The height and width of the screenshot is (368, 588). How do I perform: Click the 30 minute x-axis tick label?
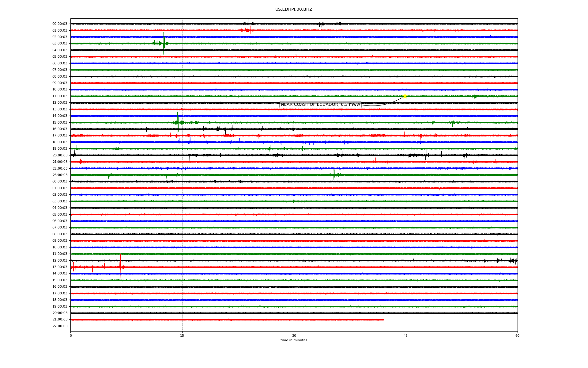click(x=294, y=335)
